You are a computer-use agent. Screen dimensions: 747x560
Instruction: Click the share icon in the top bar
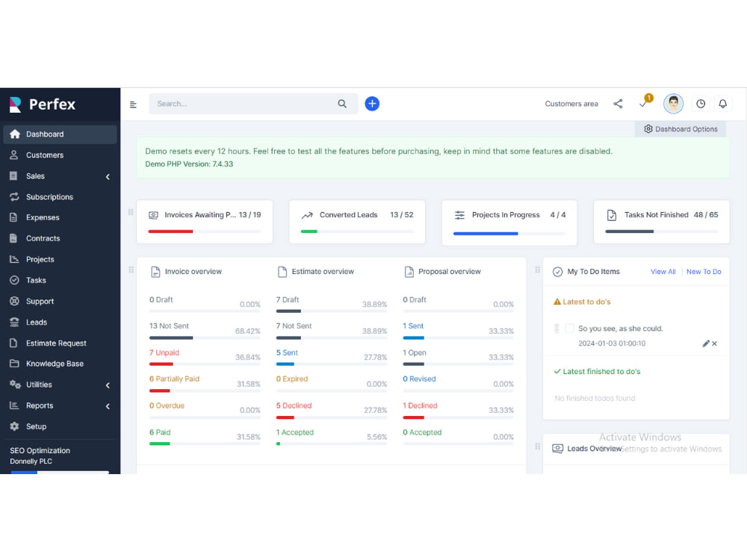tap(618, 104)
